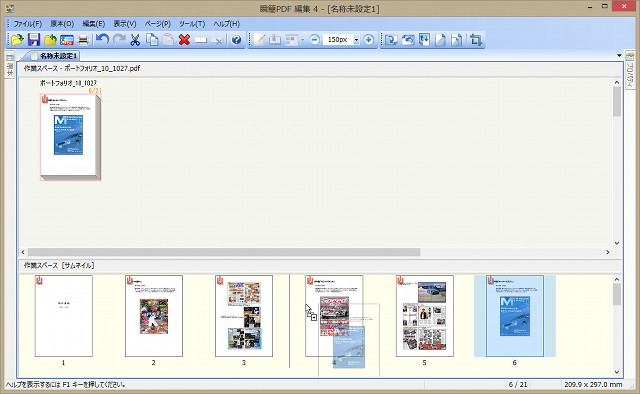Click the greyed-out page stack icon after the pencil
This screenshot has width=640, height=394.
coord(275,40)
